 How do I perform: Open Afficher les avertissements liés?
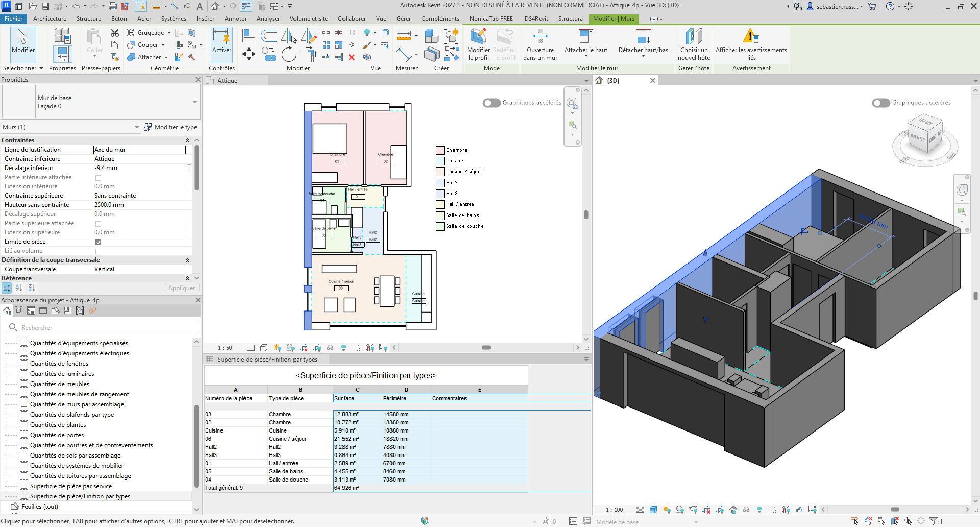pyautogui.click(x=751, y=44)
